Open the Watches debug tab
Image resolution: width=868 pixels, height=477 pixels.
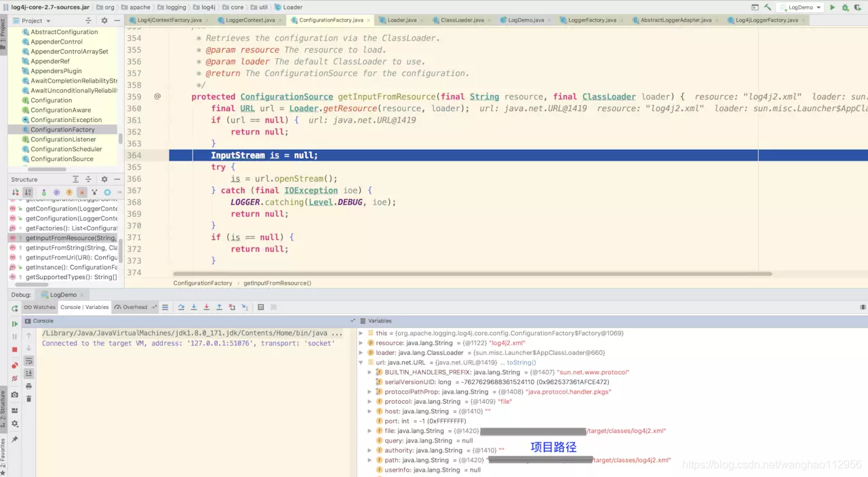click(40, 307)
